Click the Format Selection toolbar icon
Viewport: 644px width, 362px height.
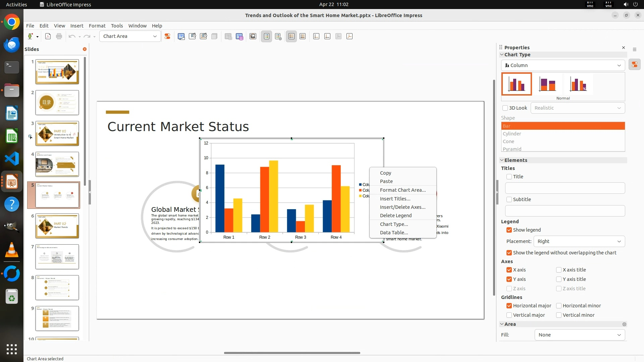pyautogui.click(x=167, y=36)
